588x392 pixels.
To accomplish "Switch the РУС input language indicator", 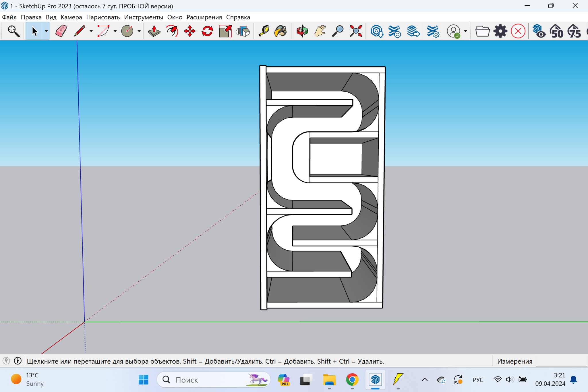I will click(x=478, y=380).
